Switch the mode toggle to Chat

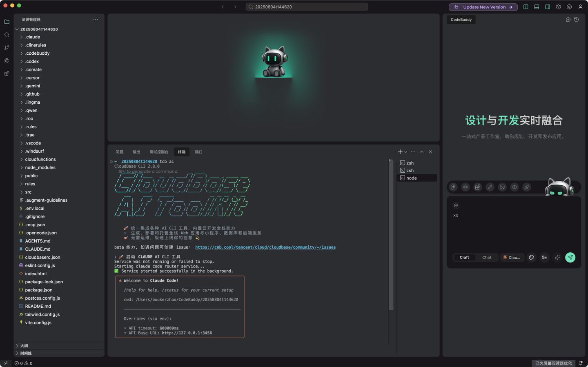coord(487,258)
